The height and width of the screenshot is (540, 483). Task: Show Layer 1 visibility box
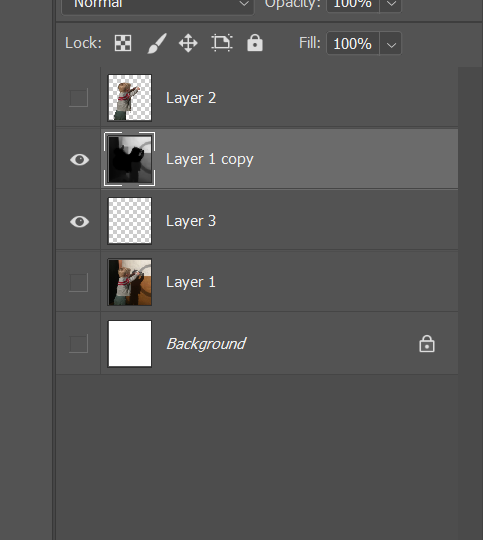pos(79,282)
